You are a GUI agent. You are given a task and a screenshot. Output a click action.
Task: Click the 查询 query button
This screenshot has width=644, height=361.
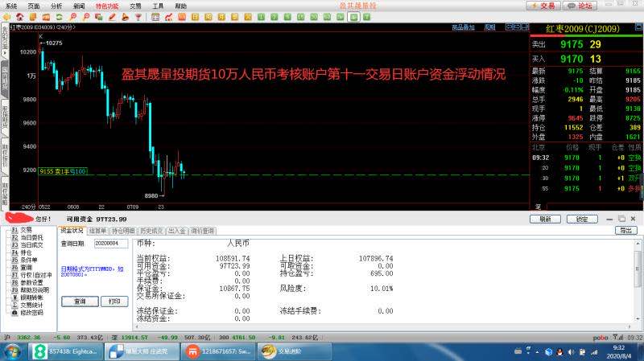coord(80,302)
